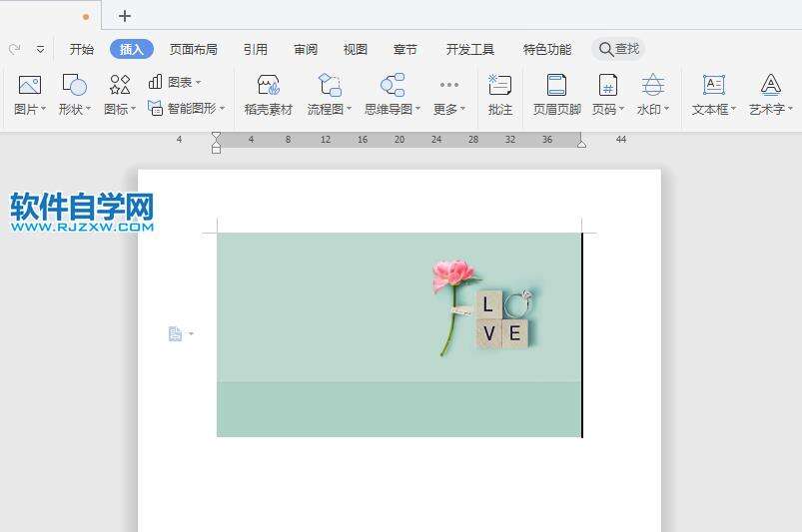Open the 页面布局 (Page Layout) tab

point(194,49)
